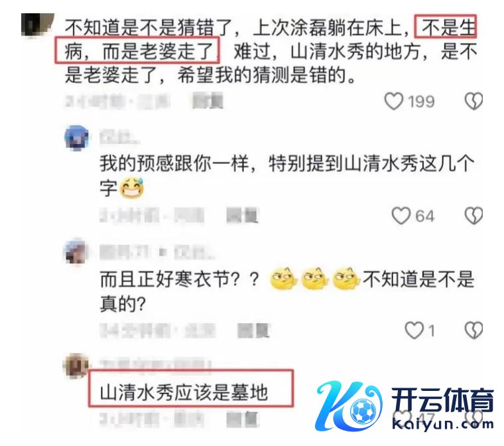Tap reply under 我的预感跟你一样 comment
This screenshot has height=446, width=504.
pyautogui.click(x=242, y=215)
